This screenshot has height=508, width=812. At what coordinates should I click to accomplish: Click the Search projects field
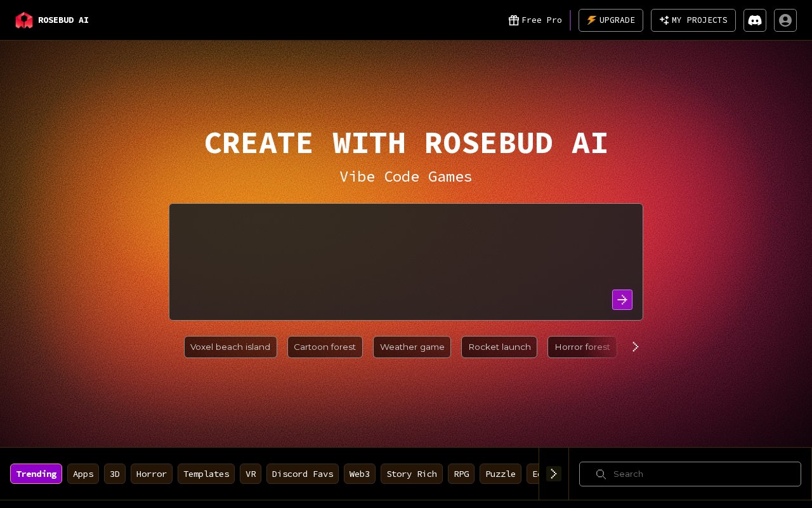pyautogui.click(x=690, y=474)
